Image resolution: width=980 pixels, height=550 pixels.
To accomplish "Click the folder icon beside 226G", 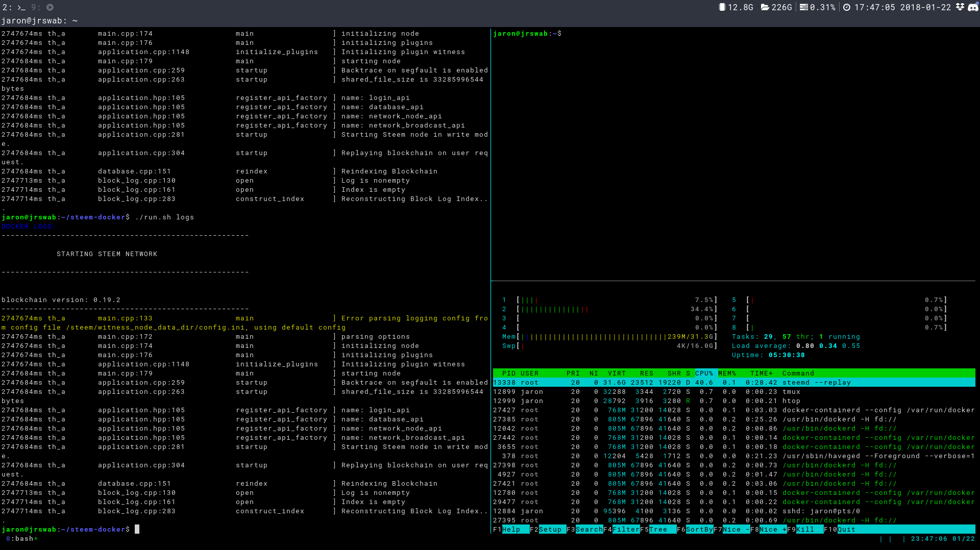I will point(765,7).
